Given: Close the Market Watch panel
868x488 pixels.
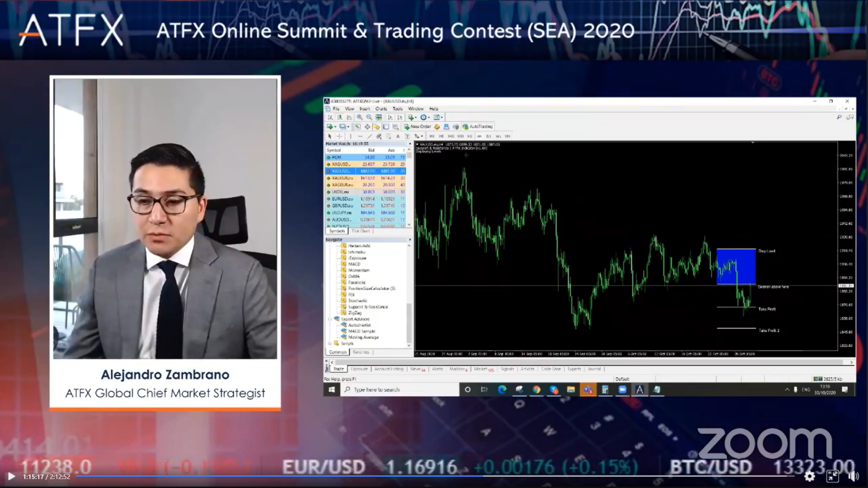Looking at the screenshot, I should point(410,144).
